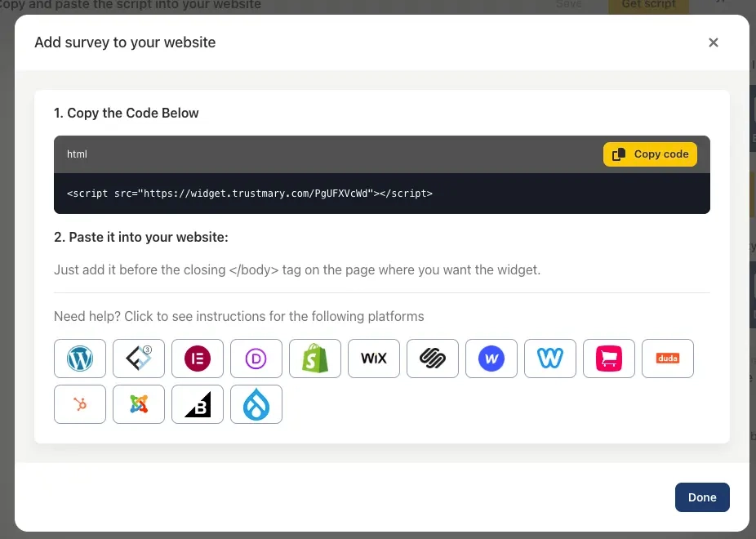Open BigCommerce instructions icon

[198, 404]
